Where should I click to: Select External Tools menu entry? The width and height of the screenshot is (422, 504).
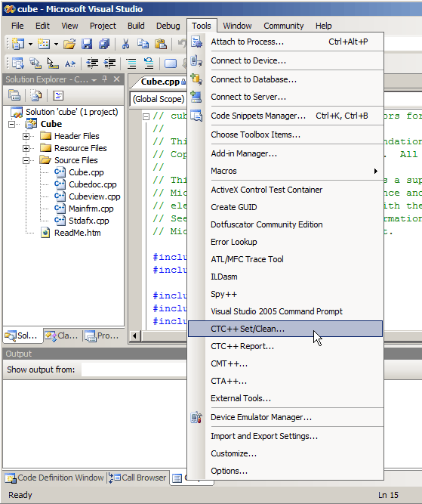241,398
